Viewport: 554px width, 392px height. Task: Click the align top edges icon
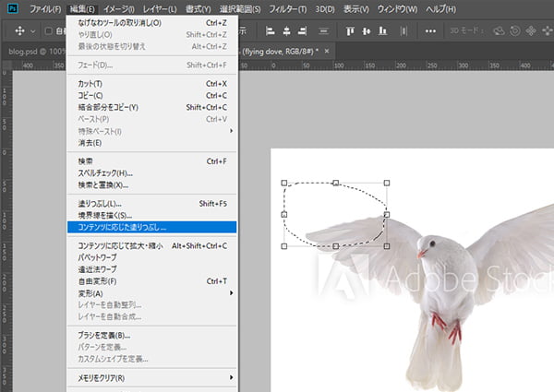(352, 30)
